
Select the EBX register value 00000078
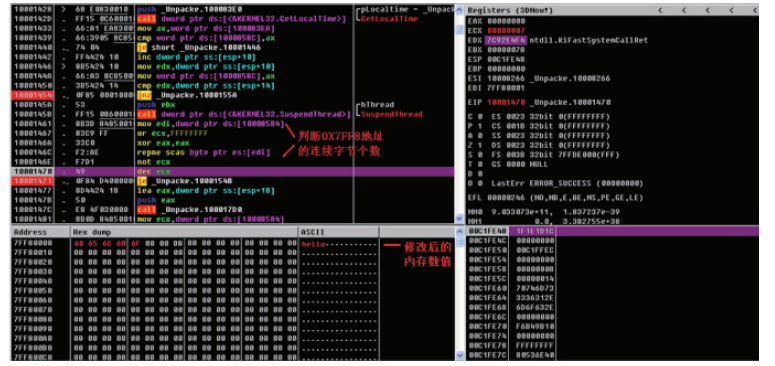507,50
